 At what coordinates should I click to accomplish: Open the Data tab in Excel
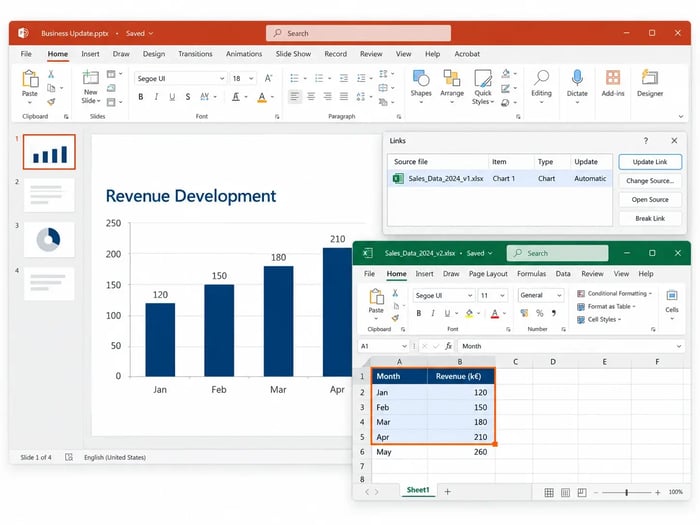coord(562,274)
